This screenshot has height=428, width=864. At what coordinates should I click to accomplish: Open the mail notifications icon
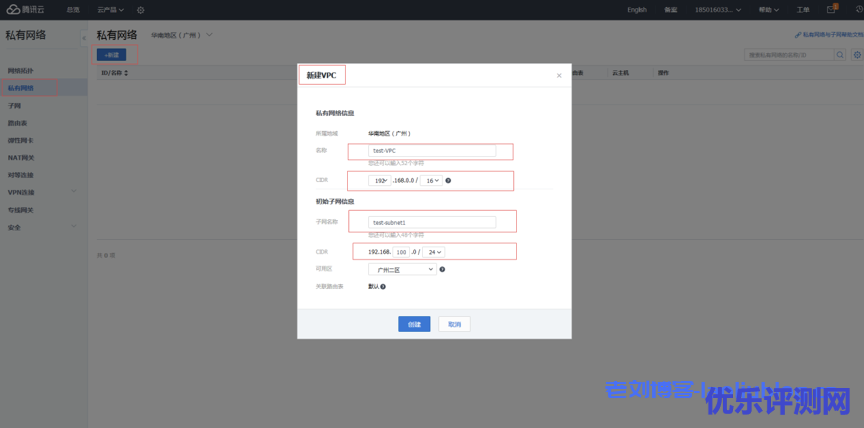point(831,9)
